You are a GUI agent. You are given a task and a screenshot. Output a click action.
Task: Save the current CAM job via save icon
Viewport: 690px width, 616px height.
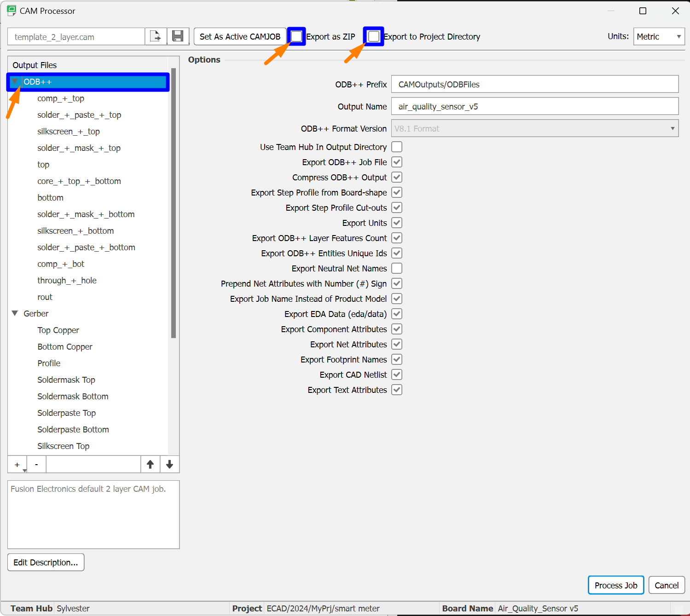pyautogui.click(x=178, y=36)
